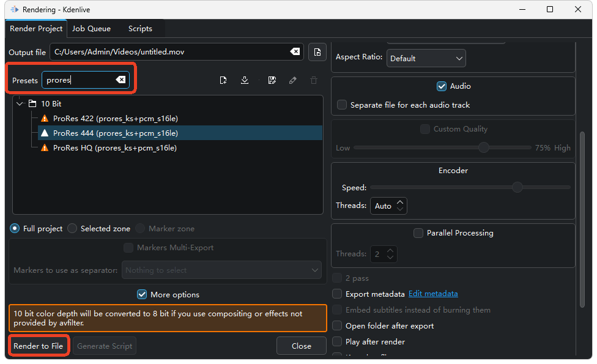Delete the selected preset with trash icon
This screenshot has height=364, width=597.
pyautogui.click(x=314, y=80)
